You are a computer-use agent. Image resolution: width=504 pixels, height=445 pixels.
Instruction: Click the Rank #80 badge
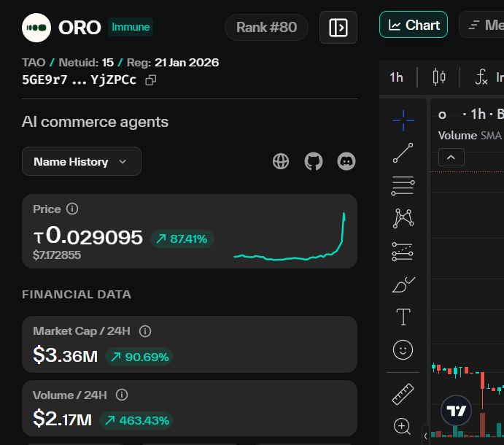pyautogui.click(x=266, y=27)
